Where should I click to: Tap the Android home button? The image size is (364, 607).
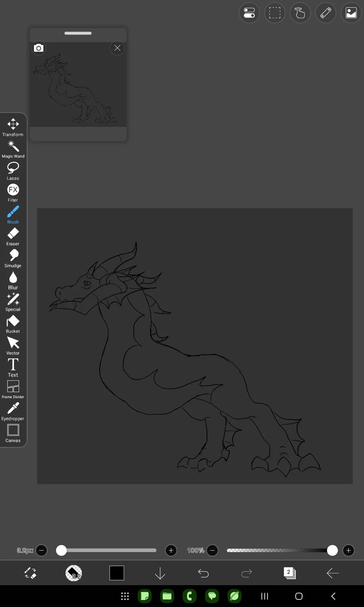299,596
